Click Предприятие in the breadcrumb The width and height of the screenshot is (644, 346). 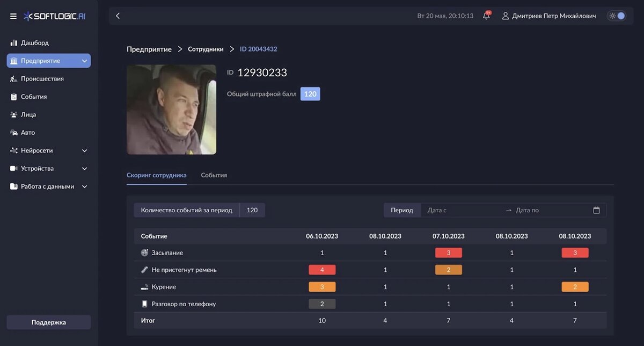click(149, 49)
